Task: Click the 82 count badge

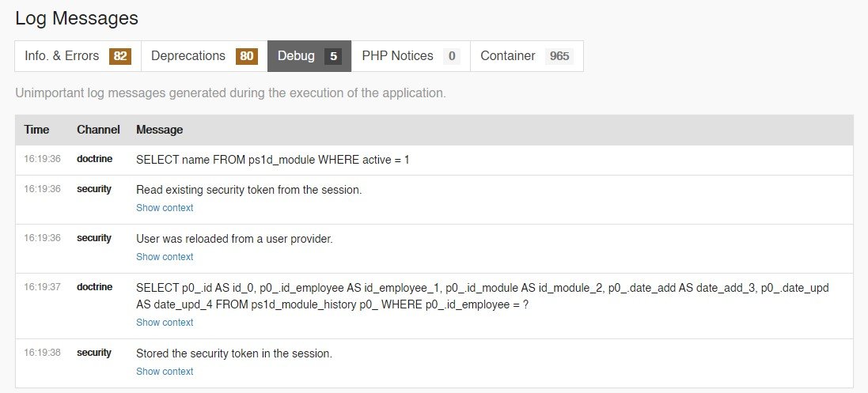Action: coord(120,56)
